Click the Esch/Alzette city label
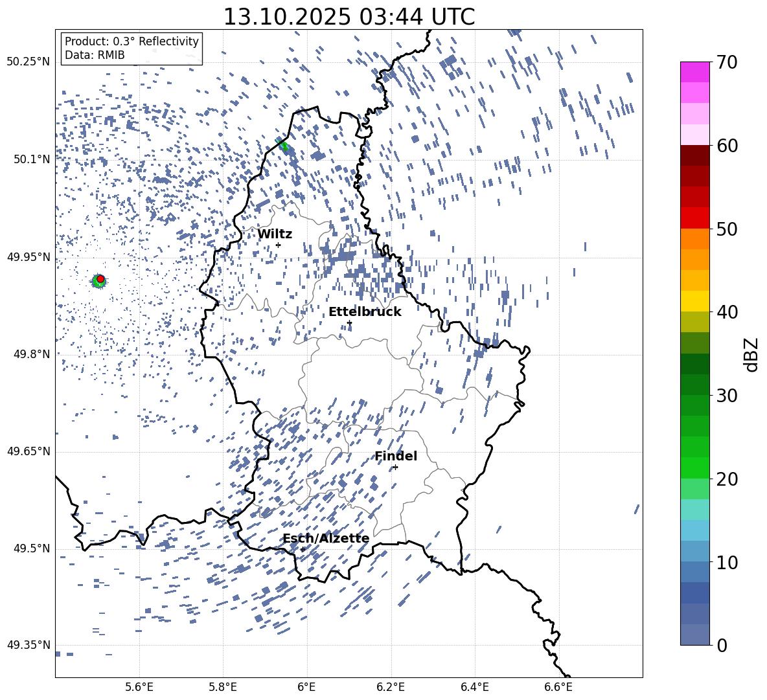Image resolution: width=767 pixels, height=700 pixels. click(x=326, y=539)
